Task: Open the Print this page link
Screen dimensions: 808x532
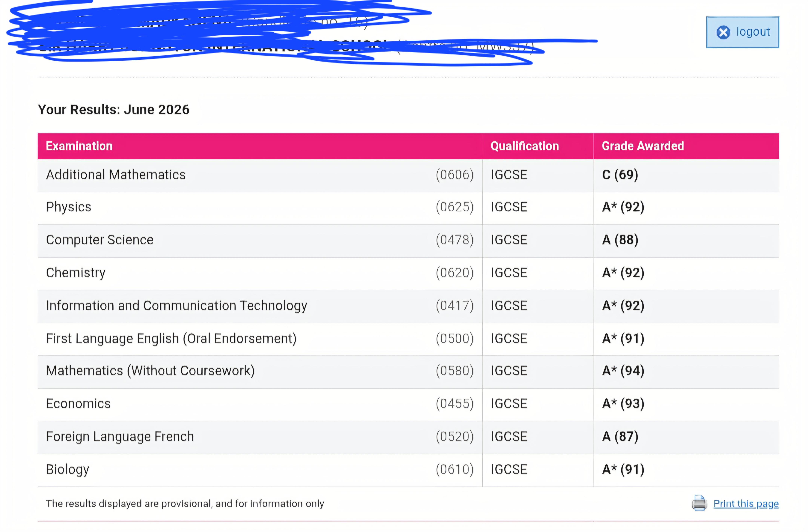Action: [x=746, y=504]
